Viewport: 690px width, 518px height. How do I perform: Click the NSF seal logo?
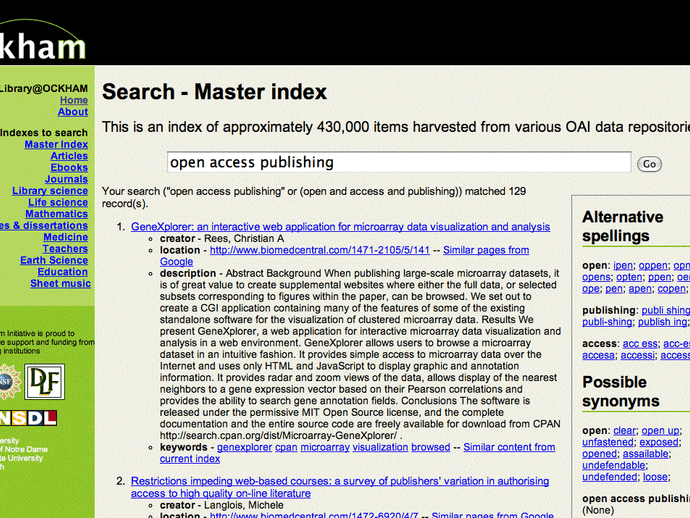[x=9, y=382]
